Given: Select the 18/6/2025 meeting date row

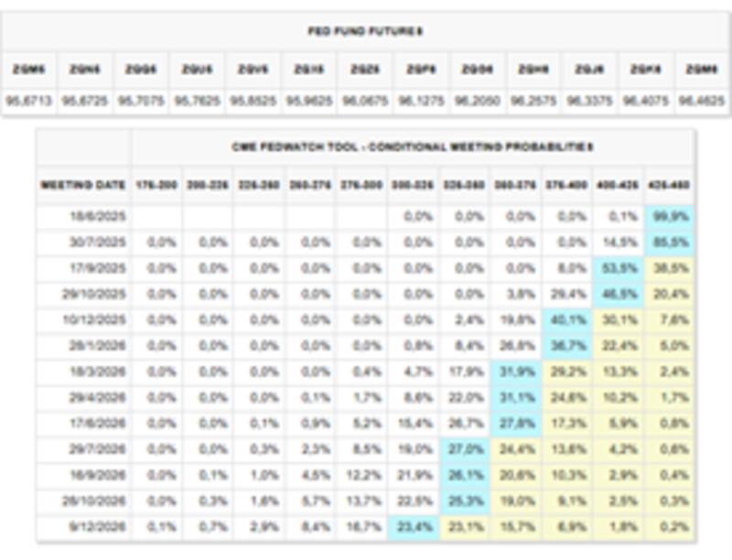Looking at the screenshot, I should click(83, 217).
